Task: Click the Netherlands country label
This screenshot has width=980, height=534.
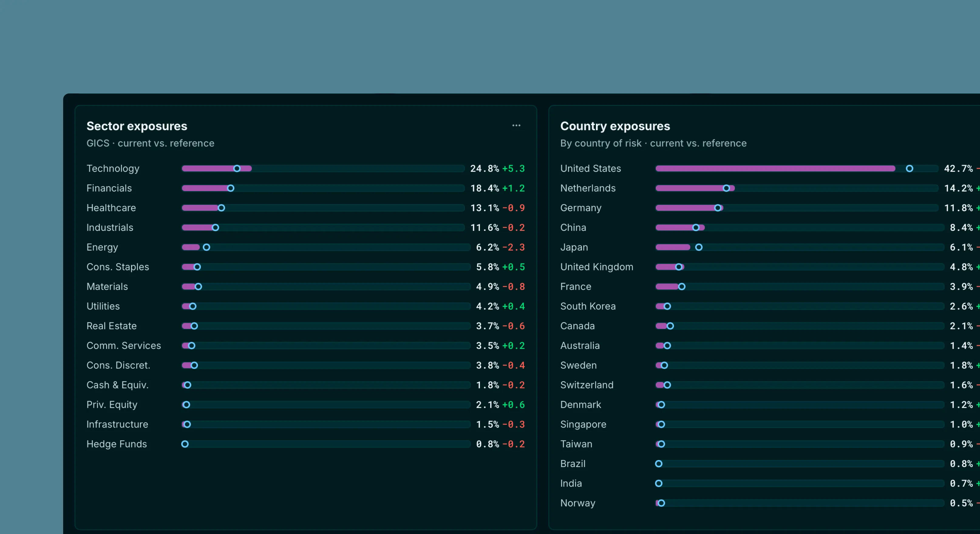Action: click(588, 188)
